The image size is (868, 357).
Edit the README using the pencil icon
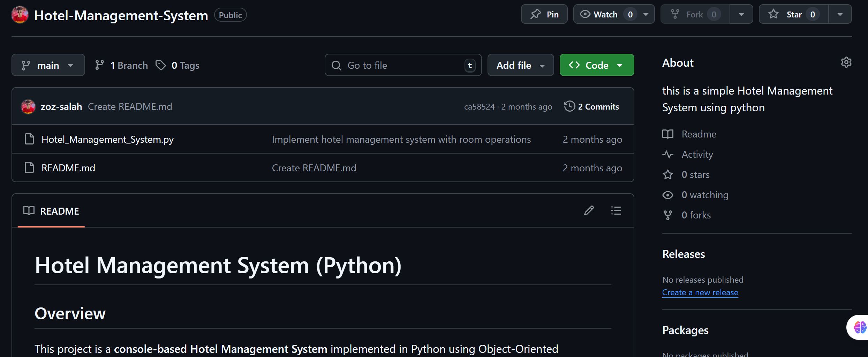[x=589, y=210]
